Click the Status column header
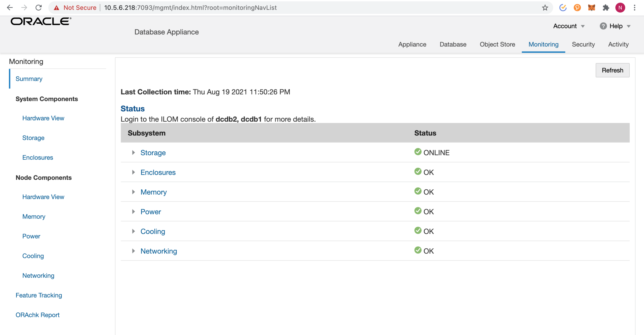 (x=425, y=133)
